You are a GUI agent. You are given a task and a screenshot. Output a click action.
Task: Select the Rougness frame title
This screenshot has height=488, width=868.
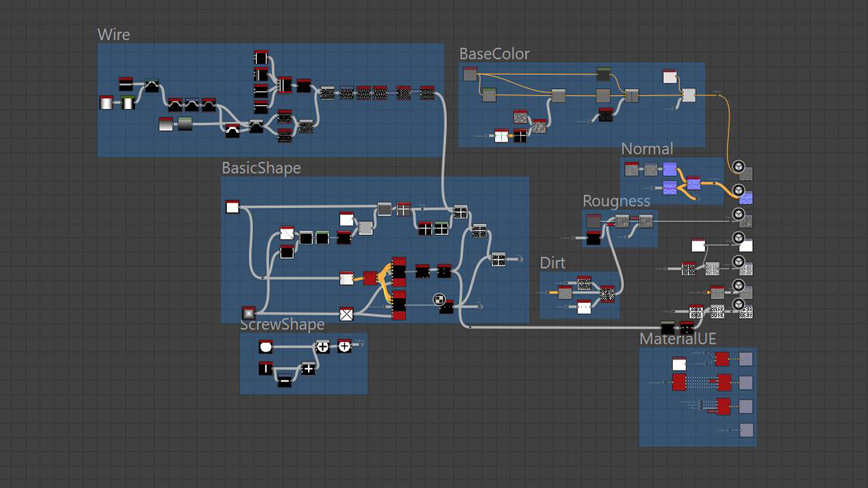[616, 201]
